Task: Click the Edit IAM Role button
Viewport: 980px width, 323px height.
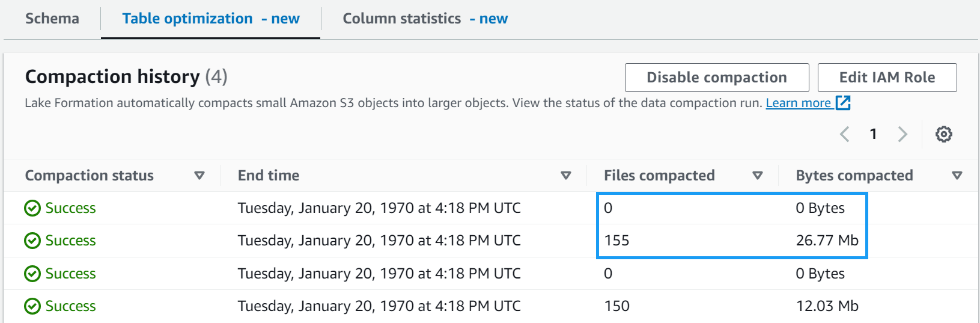Action: pyautogui.click(x=887, y=78)
